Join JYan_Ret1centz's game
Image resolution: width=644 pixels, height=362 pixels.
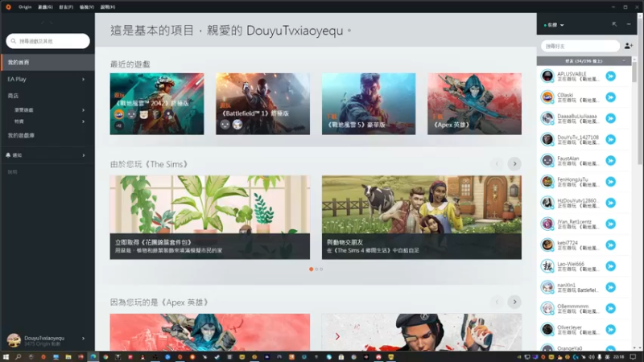611,224
